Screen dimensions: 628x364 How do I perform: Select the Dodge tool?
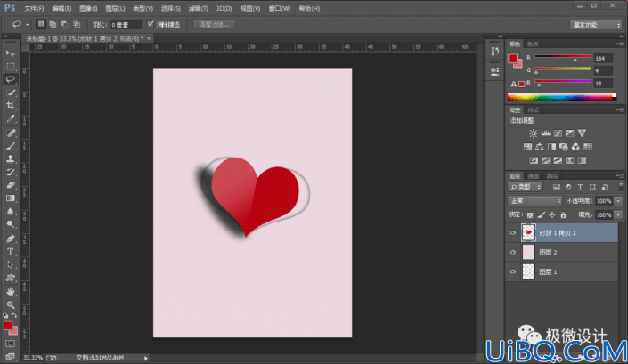[11, 224]
